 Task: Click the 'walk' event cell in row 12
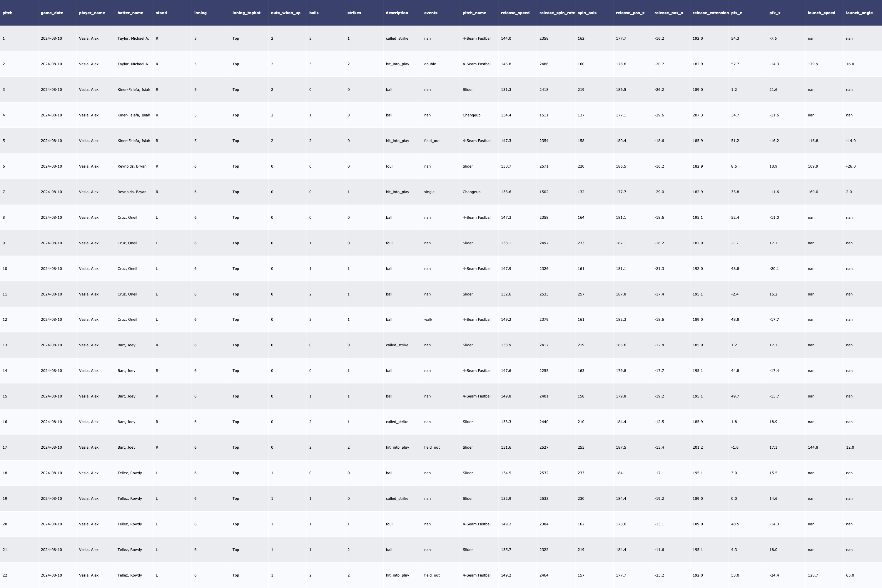click(428, 320)
